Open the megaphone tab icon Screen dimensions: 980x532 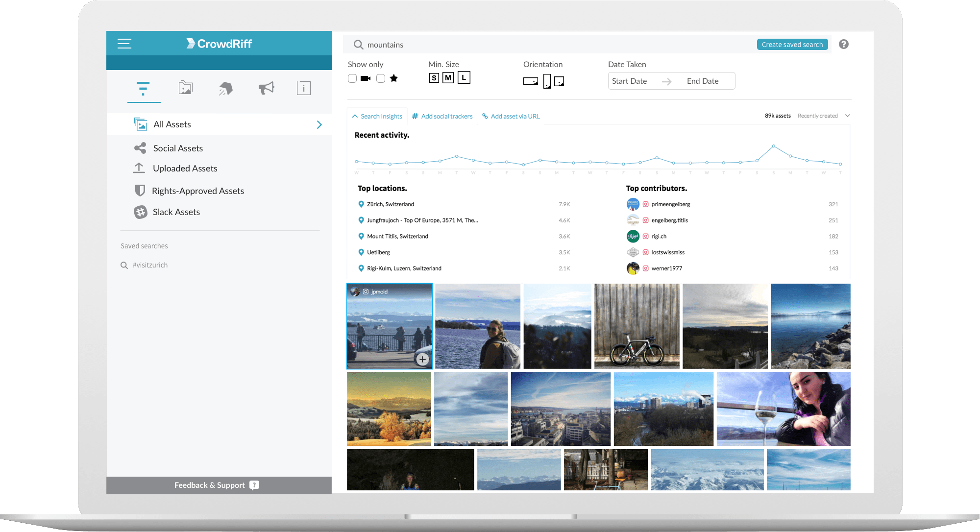[266, 88]
